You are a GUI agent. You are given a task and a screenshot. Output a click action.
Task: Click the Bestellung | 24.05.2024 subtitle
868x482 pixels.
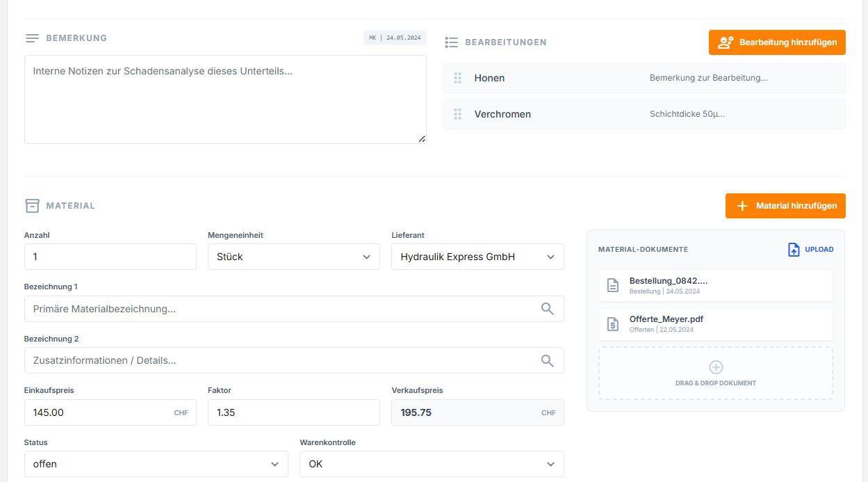[x=664, y=291]
